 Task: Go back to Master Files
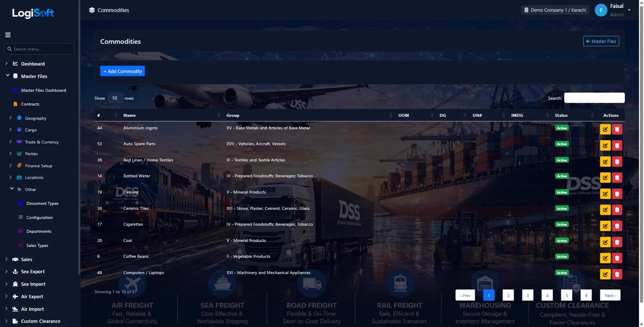pos(601,41)
